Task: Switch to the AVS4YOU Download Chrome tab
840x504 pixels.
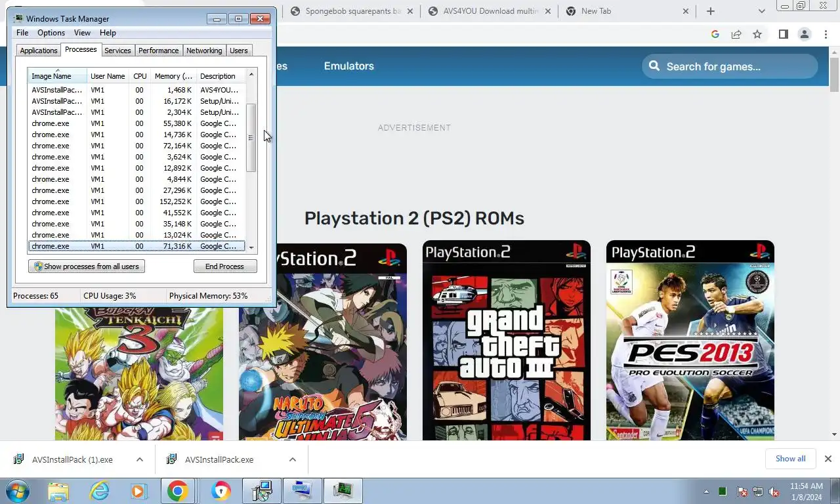Action: pos(489,11)
